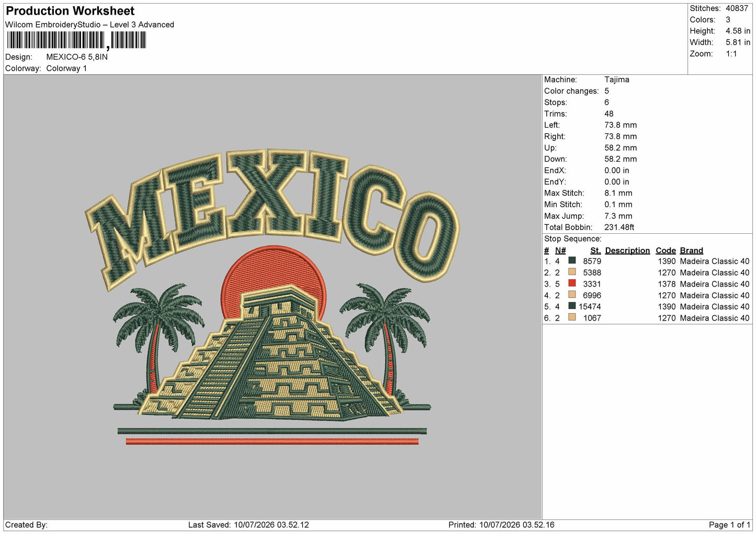This screenshot has height=534, width=756.
Task: Click stitch count 1067 in row 6
Action: pyautogui.click(x=592, y=319)
